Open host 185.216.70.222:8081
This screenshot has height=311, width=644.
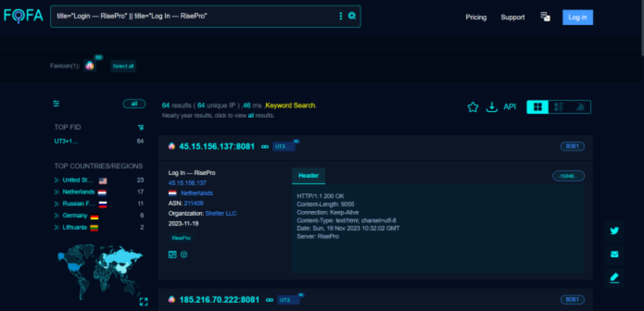pyautogui.click(x=219, y=300)
